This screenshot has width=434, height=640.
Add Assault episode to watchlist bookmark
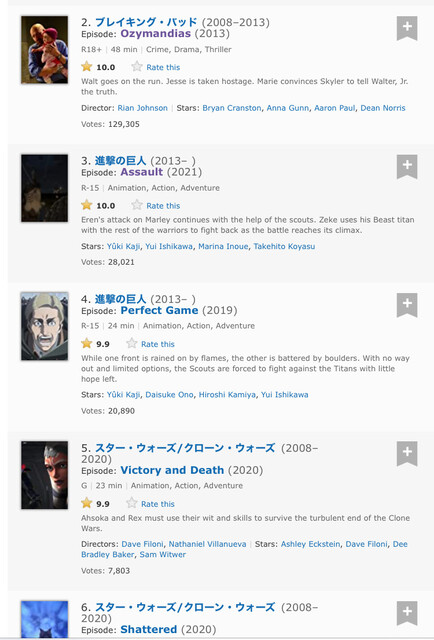tap(407, 167)
